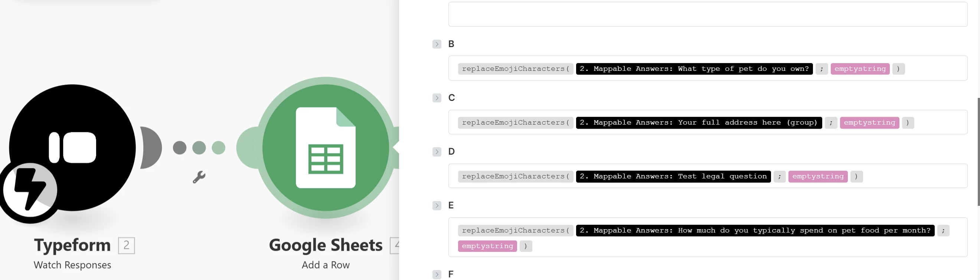Click the 'What type of pet do you own?' pill
The height and width of the screenshot is (280, 980).
[694, 69]
